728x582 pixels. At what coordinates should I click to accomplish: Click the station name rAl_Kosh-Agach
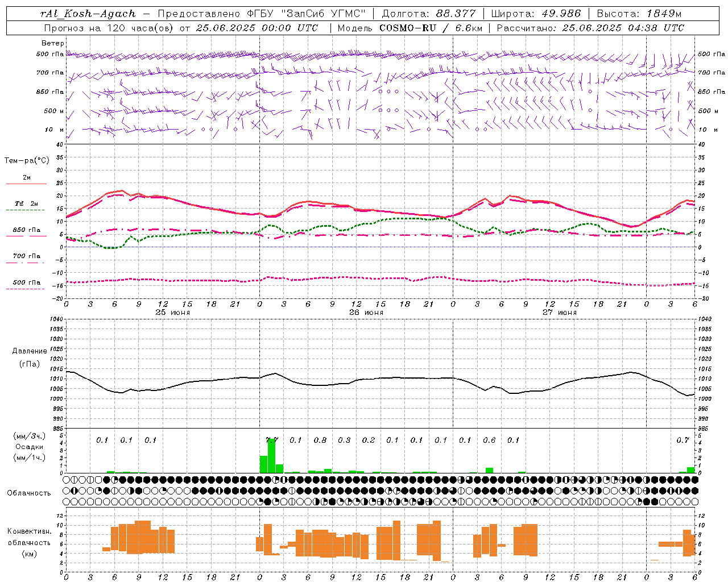coord(88,14)
